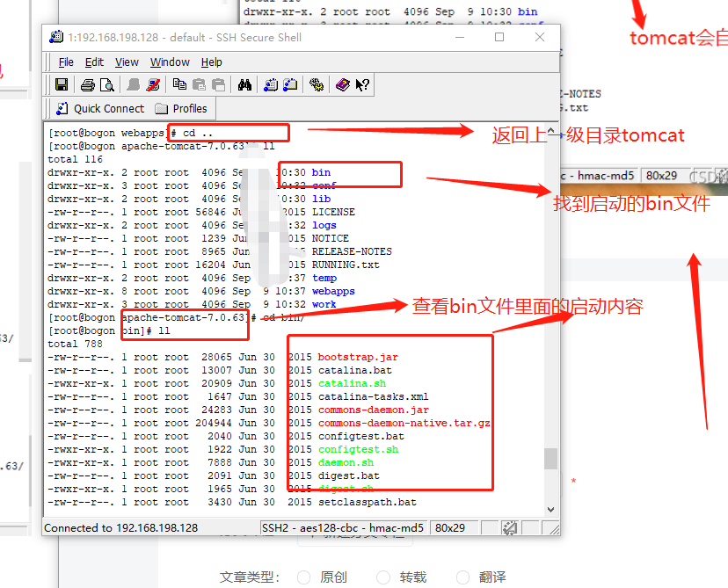Click the 'RUNNING.txt' file name

pos(346,265)
